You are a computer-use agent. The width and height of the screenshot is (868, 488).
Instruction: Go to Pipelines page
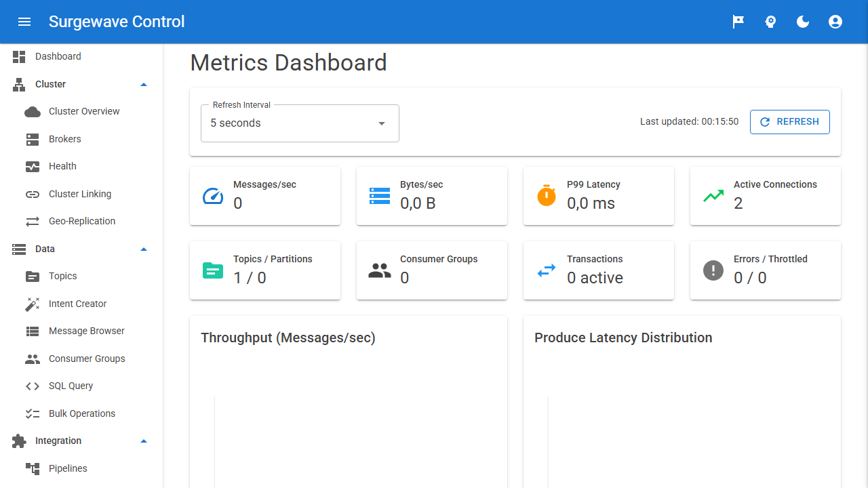pyautogui.click(x=81, y=469)
